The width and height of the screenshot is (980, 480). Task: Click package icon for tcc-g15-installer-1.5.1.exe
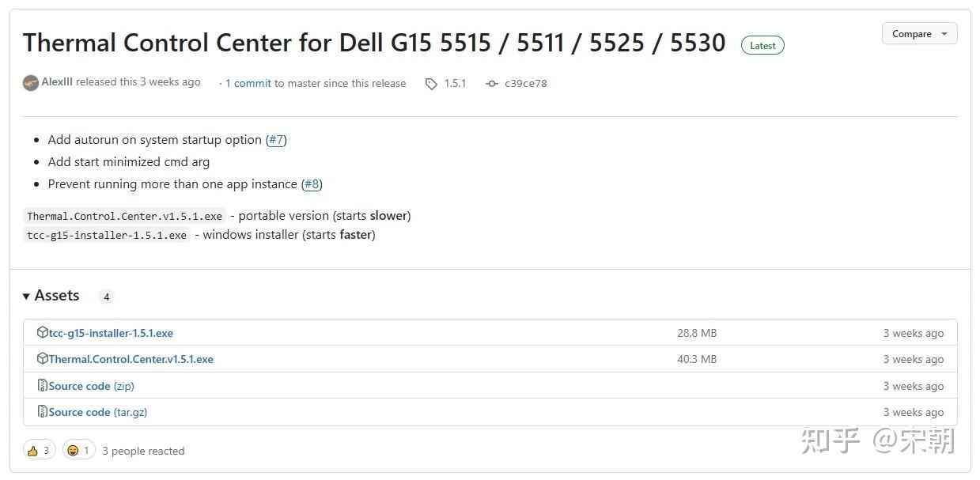43,333
